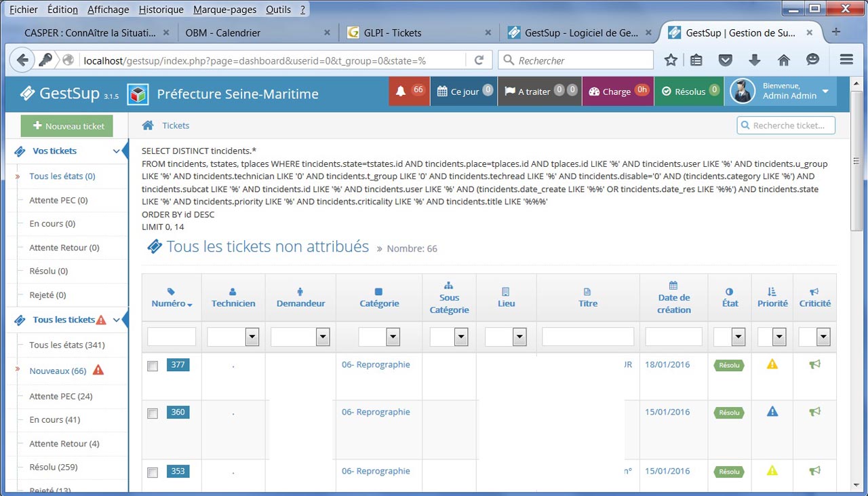This screenshot has height=496, width=868.
Task: Go to Firefox home page icon
Action: click(784, 60)
